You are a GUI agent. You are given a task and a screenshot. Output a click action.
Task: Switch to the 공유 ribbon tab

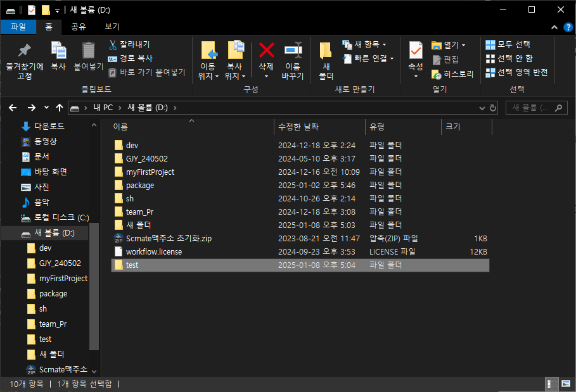(x=78, y=27)
